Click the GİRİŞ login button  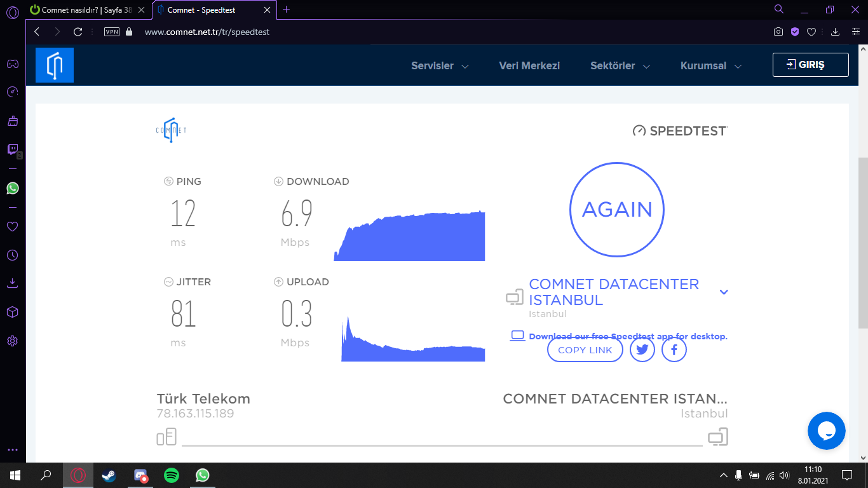[811, 65]
